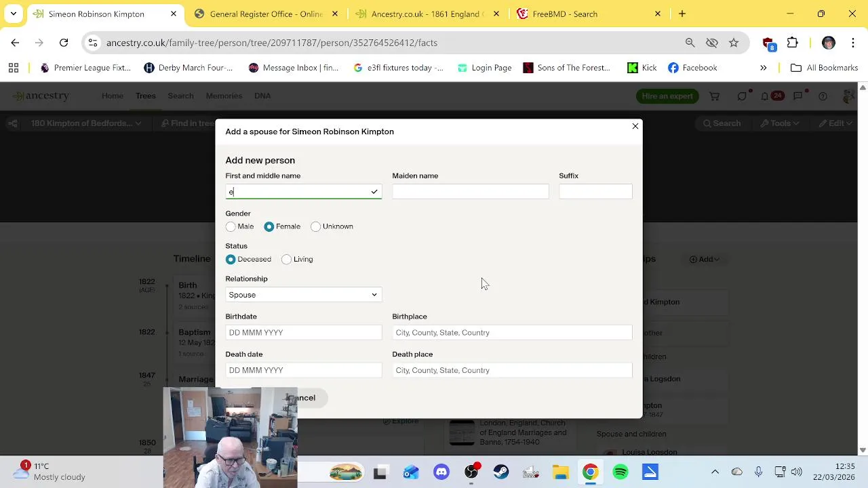Open the Trees menu in Ancestry
The image size is (868, 488).
pos(145,96)
